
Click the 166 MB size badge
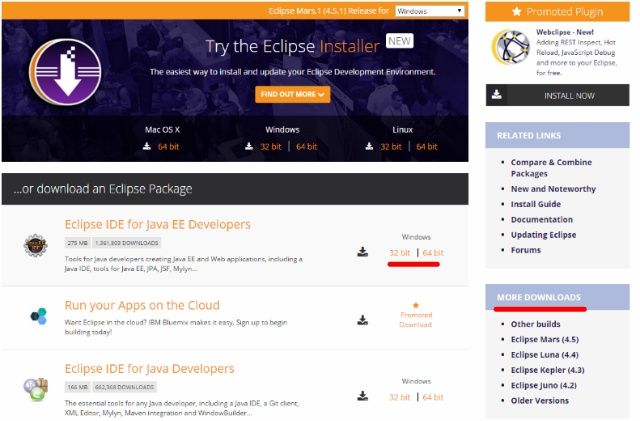78,387
